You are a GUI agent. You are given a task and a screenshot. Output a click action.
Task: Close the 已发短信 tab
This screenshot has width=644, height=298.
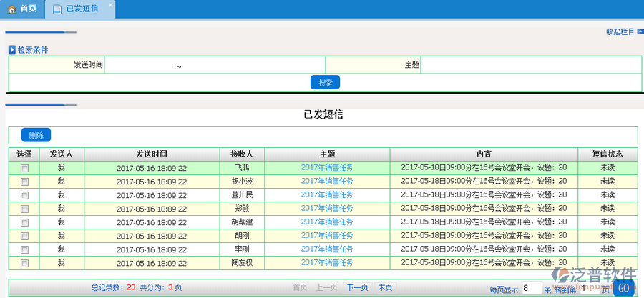click(109, 6)
